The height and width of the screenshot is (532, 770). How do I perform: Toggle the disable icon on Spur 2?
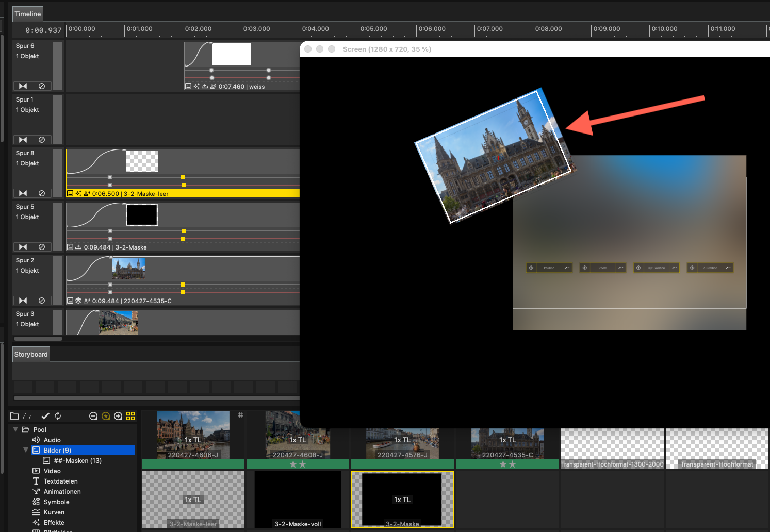(x=42, y=301)
